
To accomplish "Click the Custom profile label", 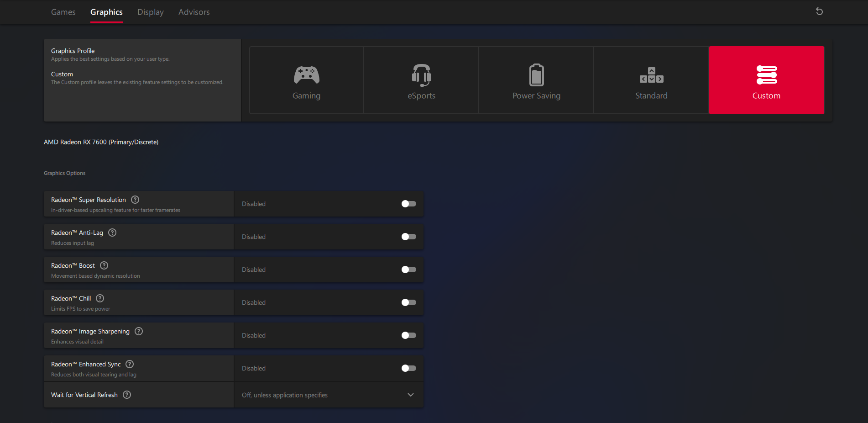I will point(767,95).
